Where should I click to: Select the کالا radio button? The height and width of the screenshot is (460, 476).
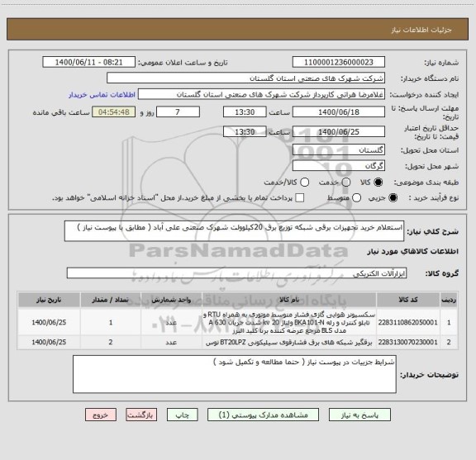click(x=378, y=183)
